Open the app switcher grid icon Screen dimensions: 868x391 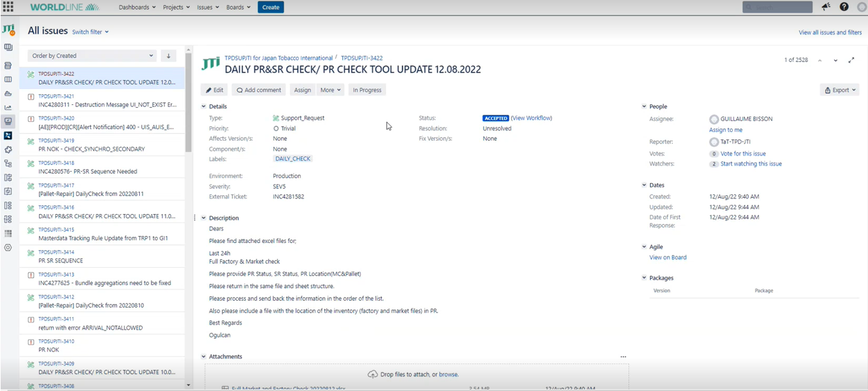coord(8,7)
